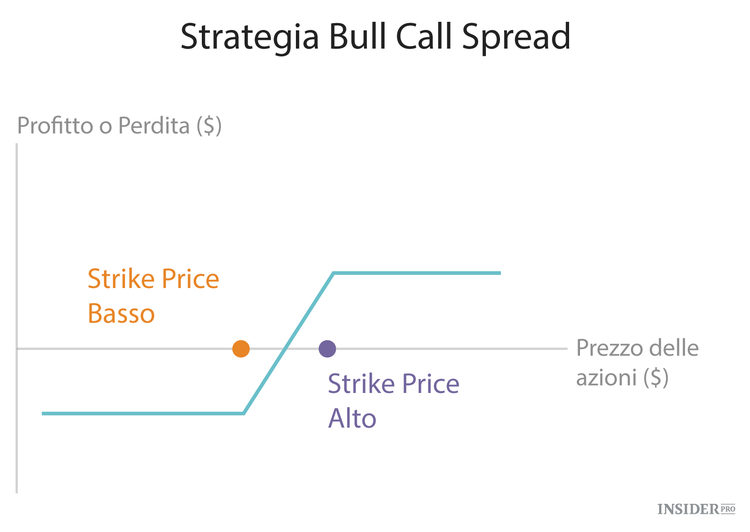Click the vertical gray profit/loss axis line
This screenshot has width=750, height=532.
(x=17, y=250)
